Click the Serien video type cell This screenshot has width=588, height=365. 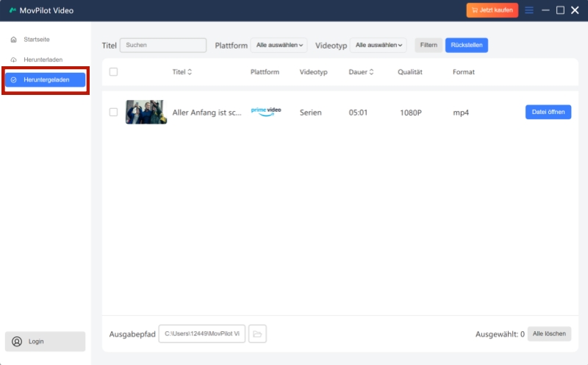(x=310, y=113)
